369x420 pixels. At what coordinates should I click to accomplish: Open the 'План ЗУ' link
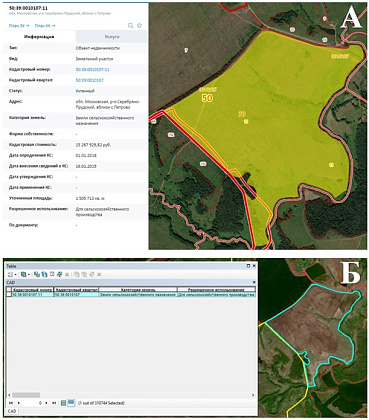coord(19,26)
